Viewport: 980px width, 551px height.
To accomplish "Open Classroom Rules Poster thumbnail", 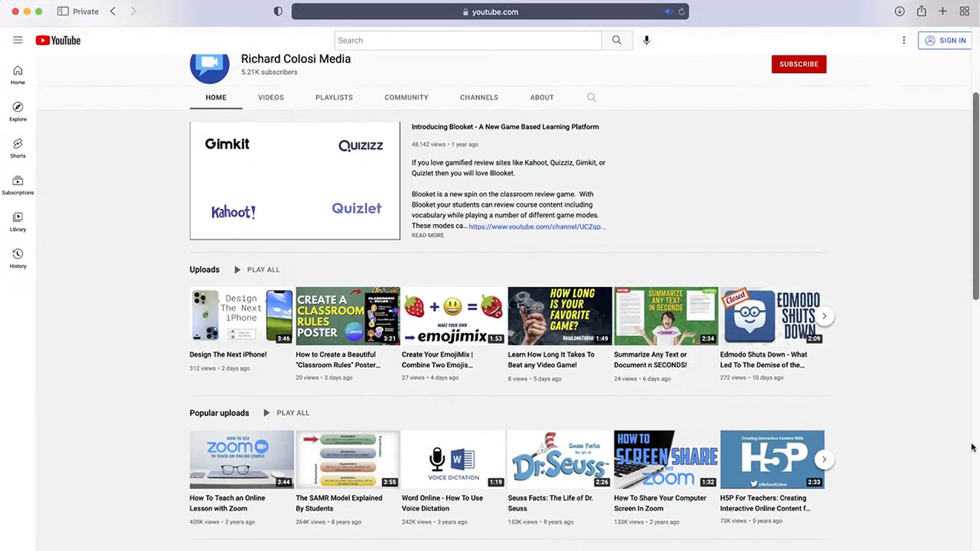I will (x=348, y=316).
